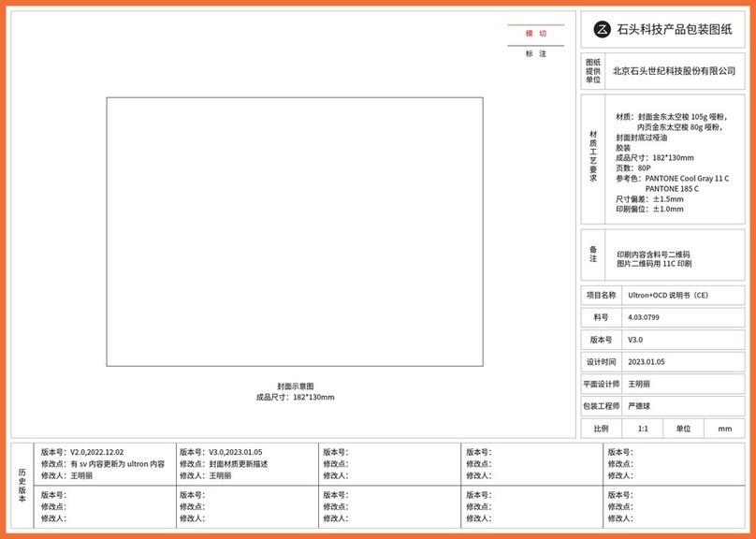Select part number "4.03.0799"
Viewport: 756px width, 539px height.
pyautogui.click(x=643, y=317)
